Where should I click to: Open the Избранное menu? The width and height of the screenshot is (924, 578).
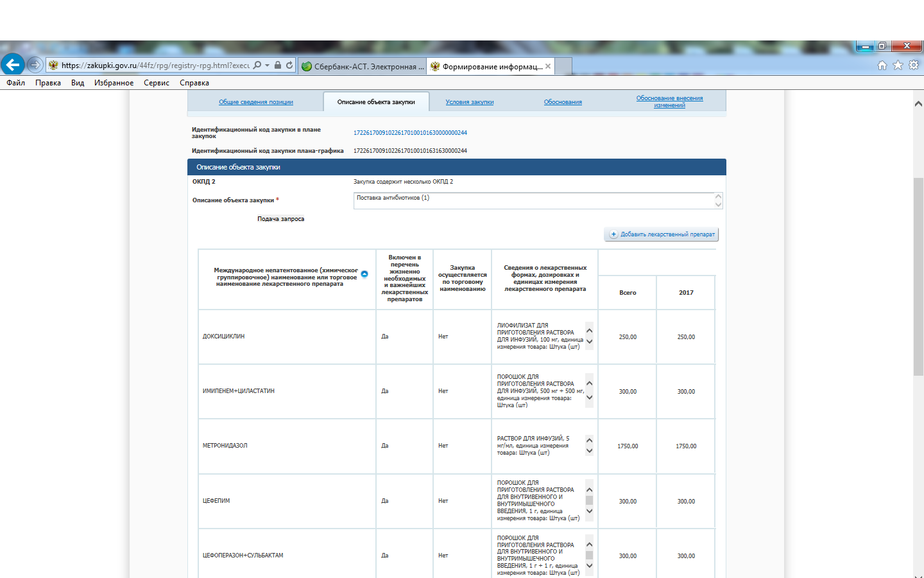tap(114, 83)
